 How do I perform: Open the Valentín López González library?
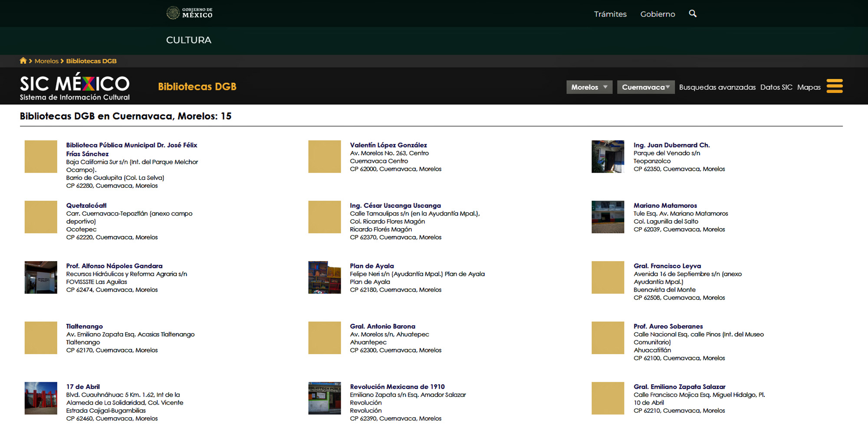click(388, 145)
